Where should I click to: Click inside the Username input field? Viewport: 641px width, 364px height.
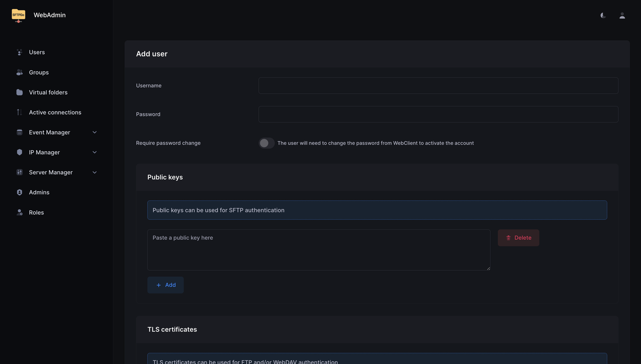(438, 85)
